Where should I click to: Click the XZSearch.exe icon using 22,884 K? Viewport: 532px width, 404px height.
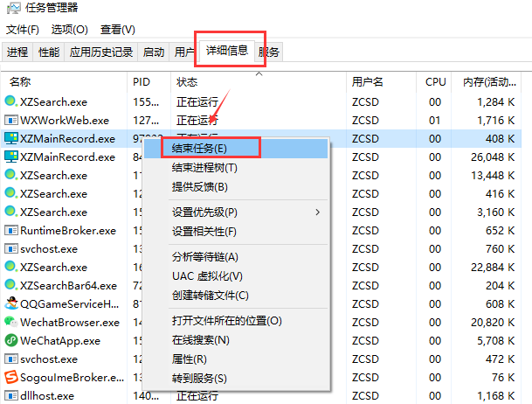pyautogui.click(x=10, y=267)
